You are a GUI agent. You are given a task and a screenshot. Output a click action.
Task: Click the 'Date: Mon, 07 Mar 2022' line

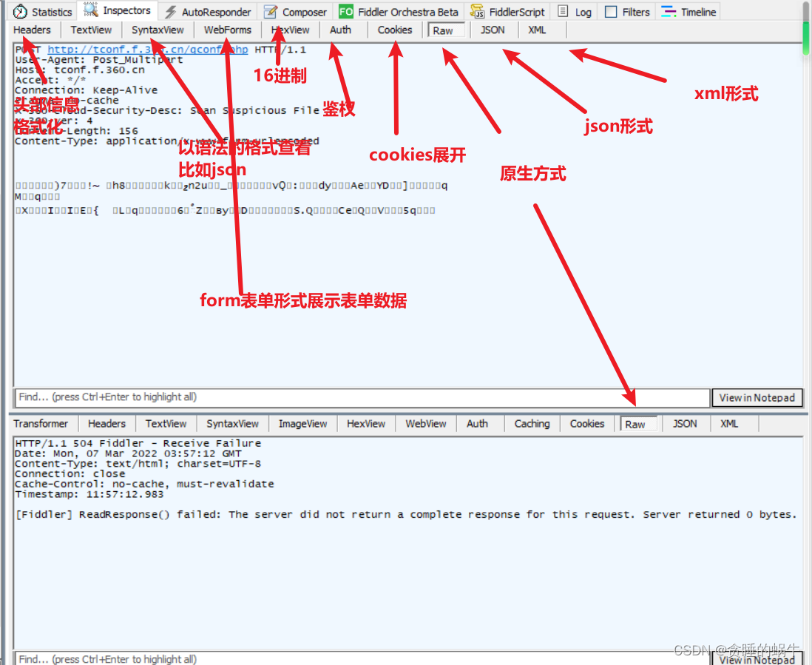[x=128, y=453]
